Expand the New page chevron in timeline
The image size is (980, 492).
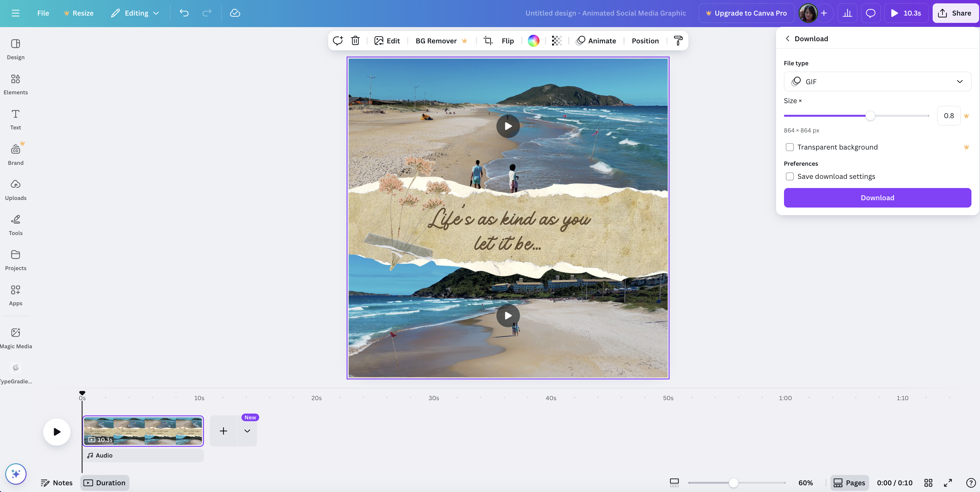coord(247,430)
